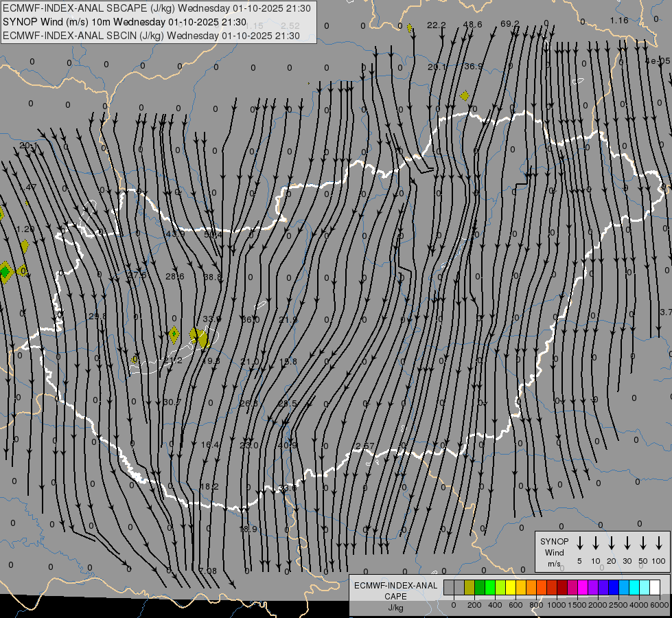Click the ECMWF-INDEX-ANAL CAPE legend label
Image resolution: width=672 pixels, height=618 pixels.
[x=395, y=591]
